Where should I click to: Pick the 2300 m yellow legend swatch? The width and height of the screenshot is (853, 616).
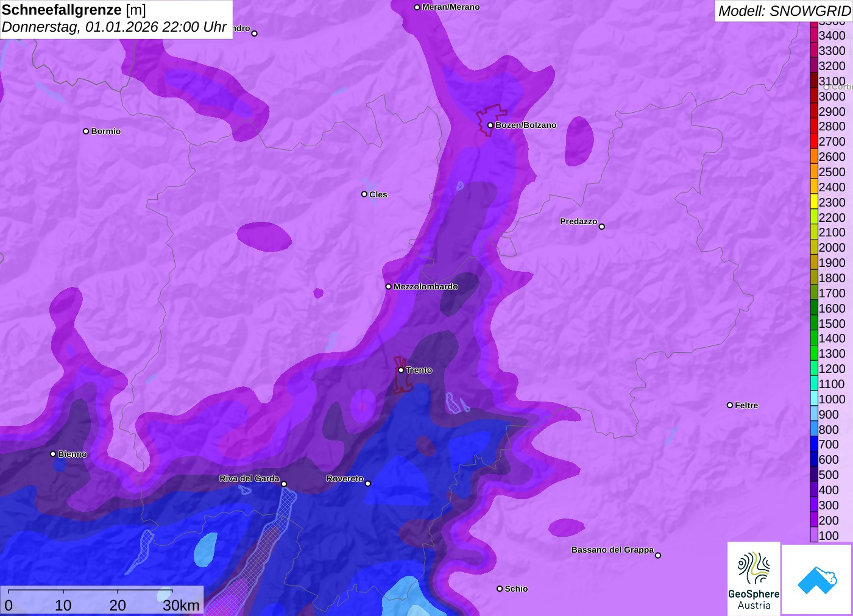(814, 202)
